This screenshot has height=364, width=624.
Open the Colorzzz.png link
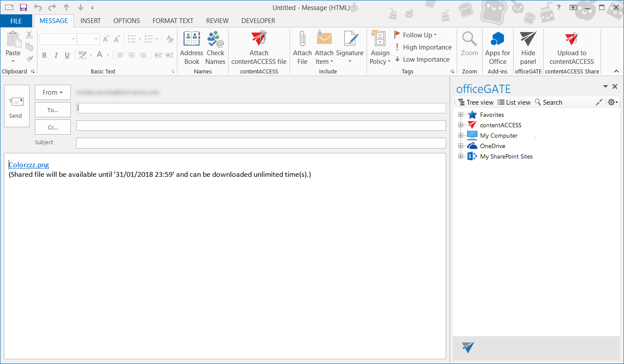(x=29, y=165)
